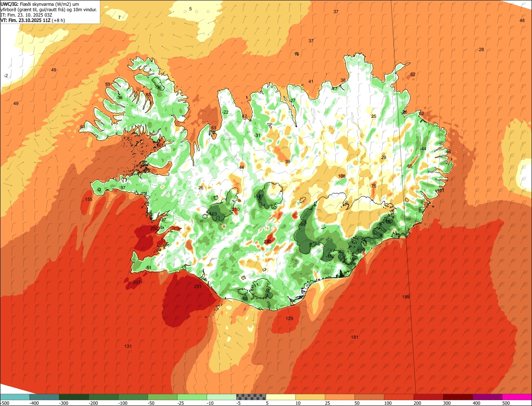Pick the yellow-orange 10 to 25 legend swatch
This screenshot has height=406, width=532.
310,397
